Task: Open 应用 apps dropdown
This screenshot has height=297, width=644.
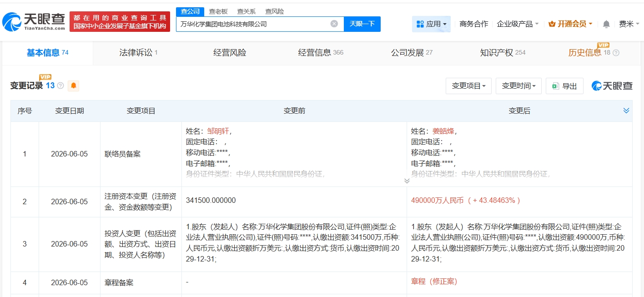Action: pyautogui.click(x=431, y=24)
